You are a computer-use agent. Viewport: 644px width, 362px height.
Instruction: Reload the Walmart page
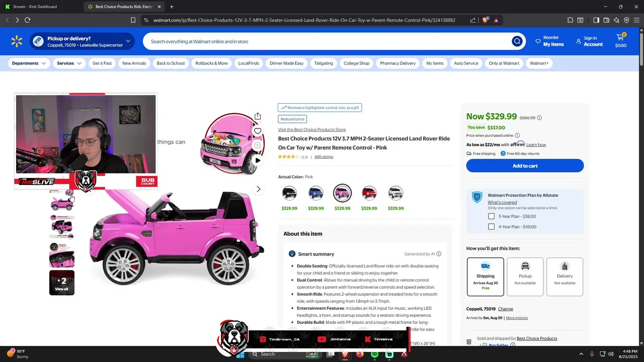tap(27, 20)
